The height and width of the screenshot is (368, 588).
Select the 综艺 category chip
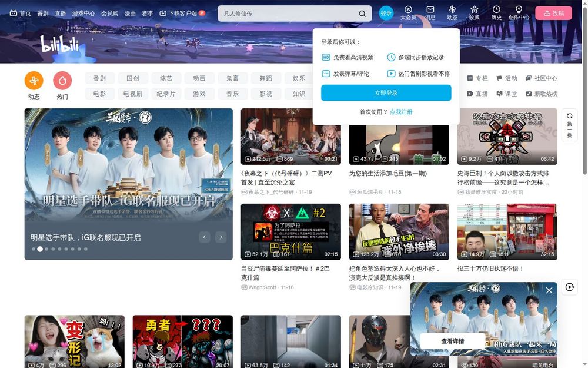coord(166,78)
